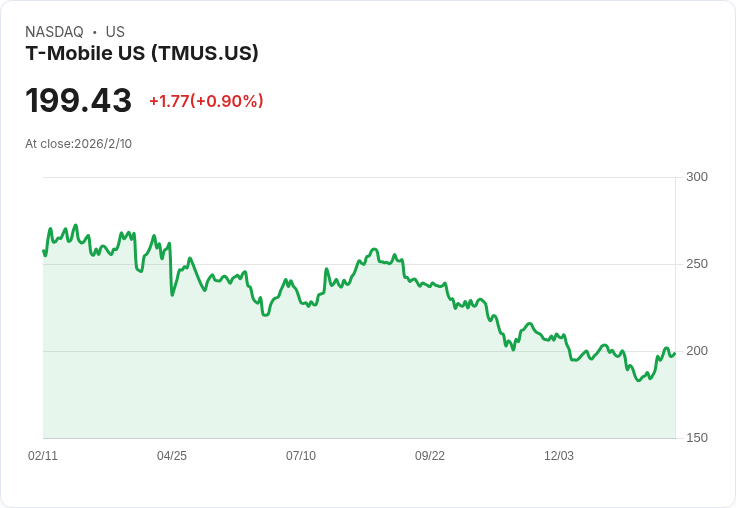The width and height of the screenshot is (736, 508).
Task: Click the 09/22 date on x-axis
Action: 430,456
